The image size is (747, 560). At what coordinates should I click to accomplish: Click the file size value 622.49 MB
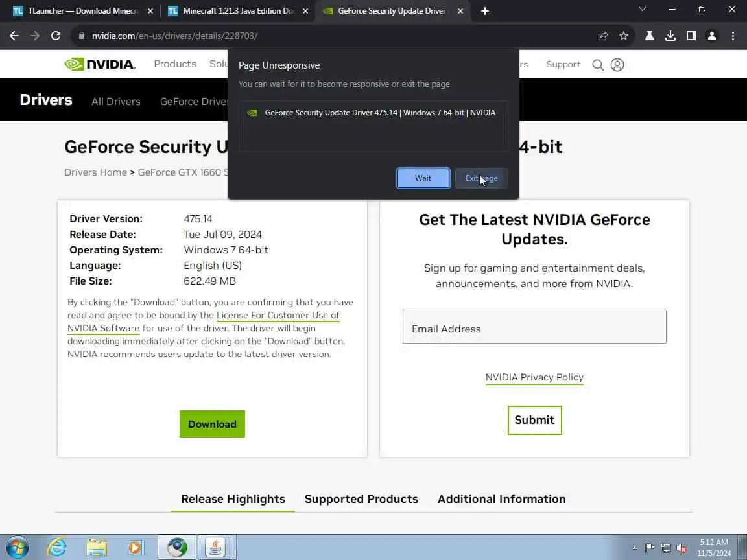(209, 281)
